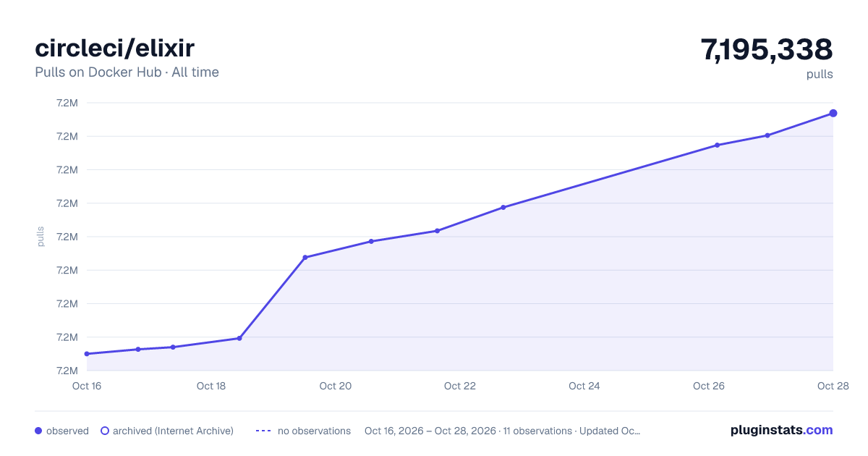Screen dimensions: 868x456
Task: Click the archived legend hollow circle
Action: click(x=105, y=431)
